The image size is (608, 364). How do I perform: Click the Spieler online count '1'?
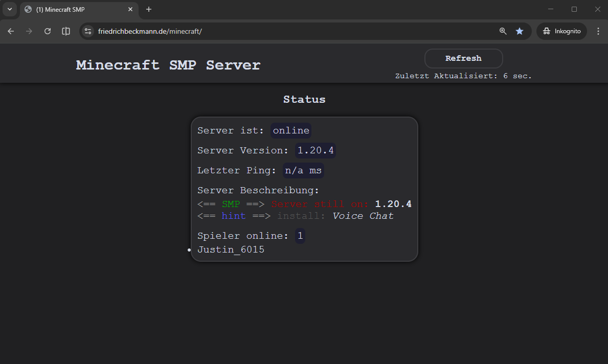pos(300,236)
